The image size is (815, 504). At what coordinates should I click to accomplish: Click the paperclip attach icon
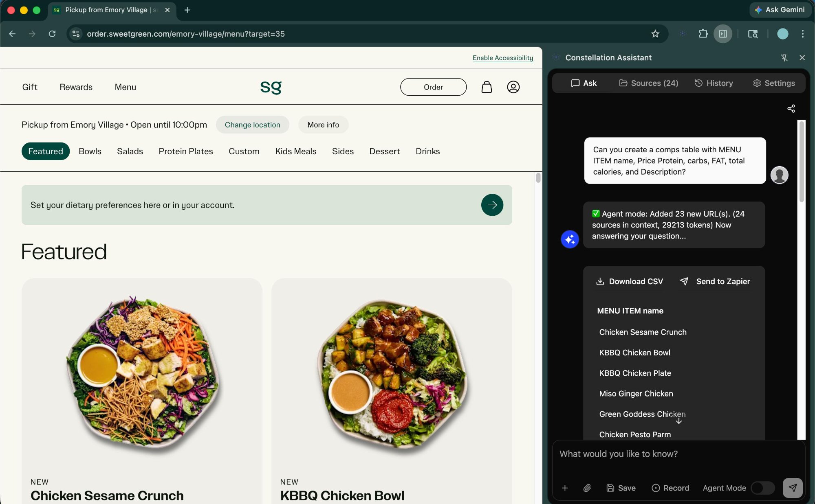click(587, 488)
